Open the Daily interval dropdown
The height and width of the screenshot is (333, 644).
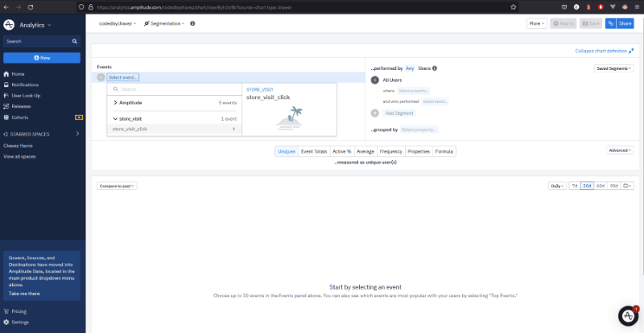click(x=557, y=186)
